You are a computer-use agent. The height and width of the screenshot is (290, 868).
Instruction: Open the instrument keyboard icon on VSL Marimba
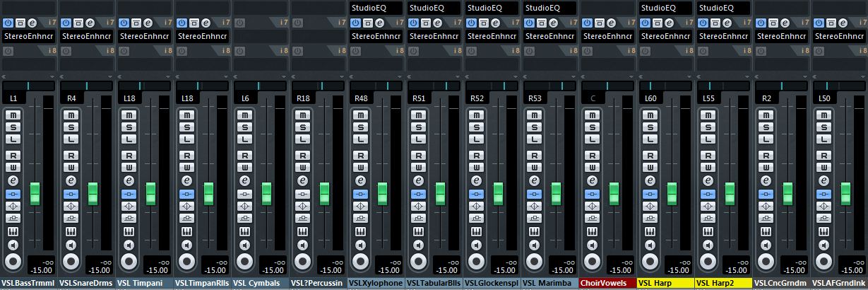point(534,232)
